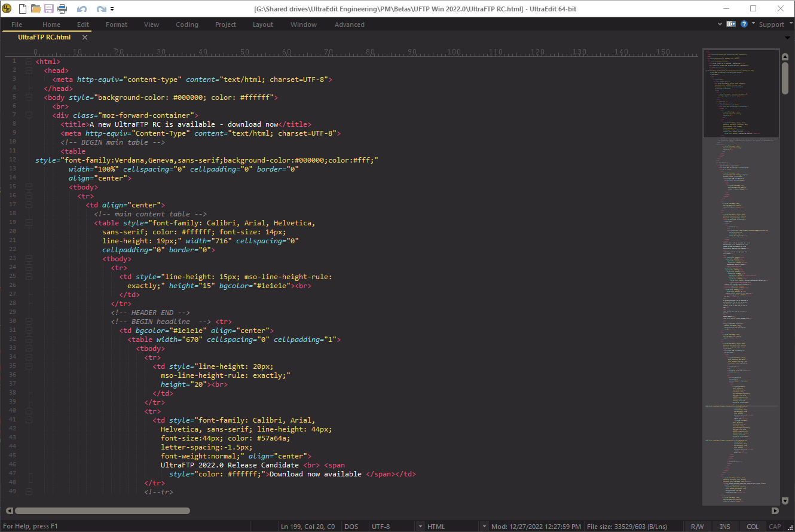Collapse the ribbon with the chevron arrow
The height and width of the screenshot is (532, 795).
pyautogui.click(x=720, y=25)
